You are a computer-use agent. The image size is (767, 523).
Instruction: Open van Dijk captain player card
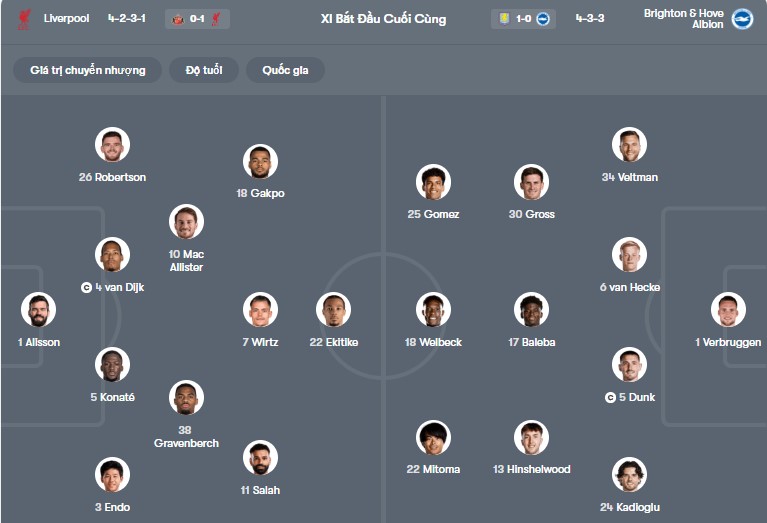(112, 256)
